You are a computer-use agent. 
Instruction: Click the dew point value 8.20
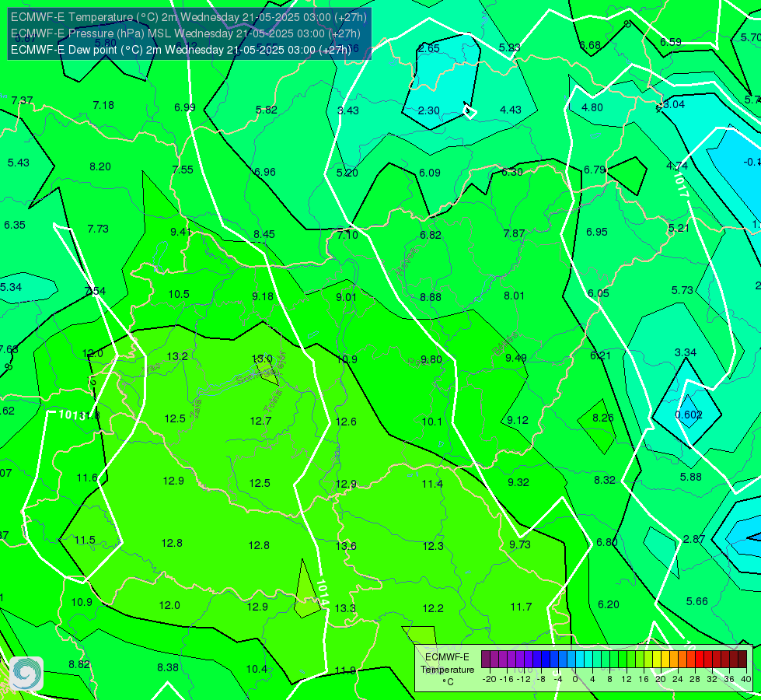tap(100, 166)
